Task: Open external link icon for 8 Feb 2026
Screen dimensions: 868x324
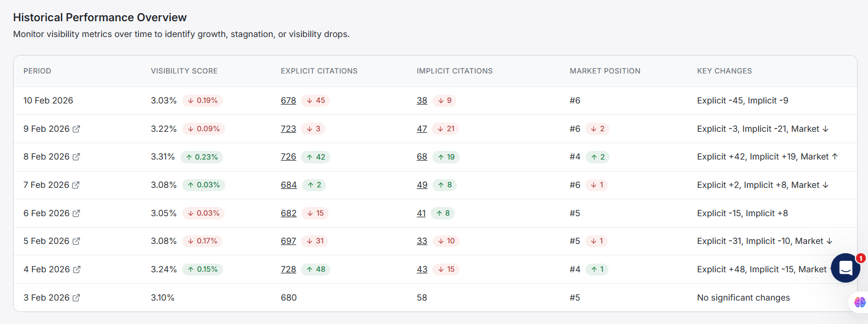Action: pyautogui.click(x=76, y=157)
